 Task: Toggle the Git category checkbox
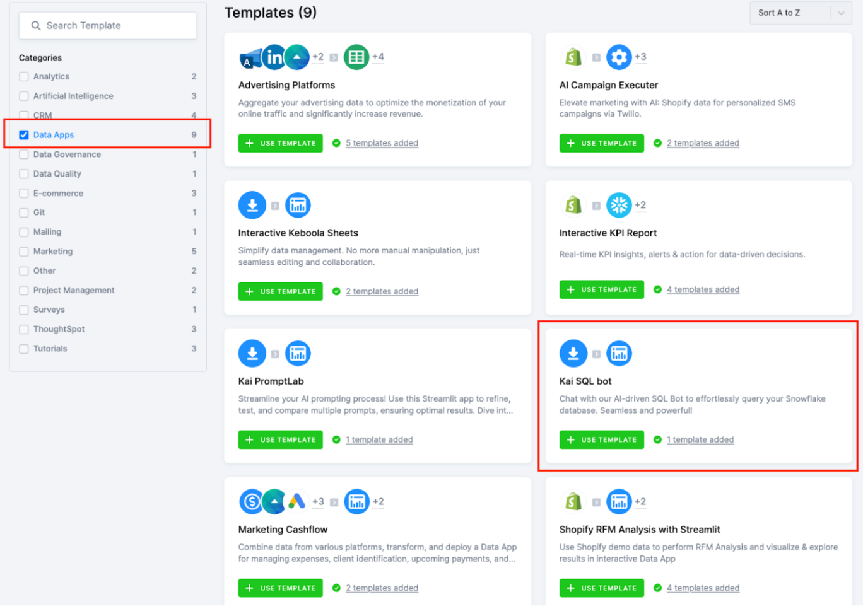pos(24,212)
